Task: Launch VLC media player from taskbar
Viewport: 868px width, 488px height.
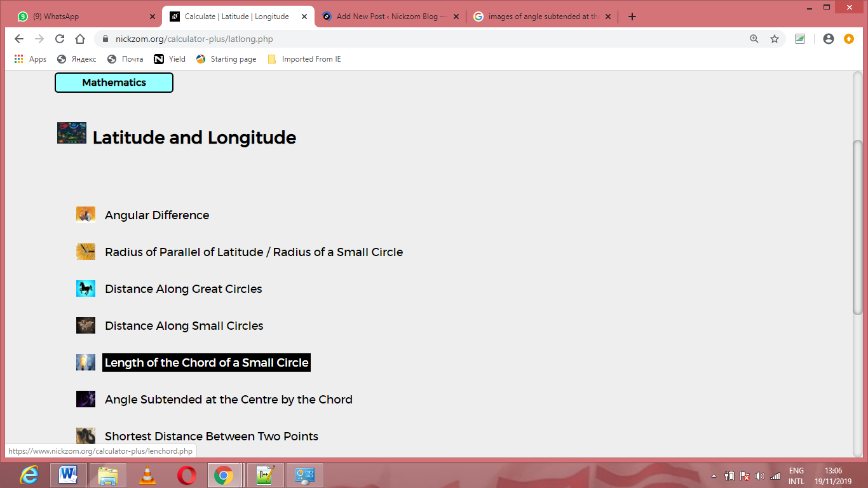Action: coord(147,475)
